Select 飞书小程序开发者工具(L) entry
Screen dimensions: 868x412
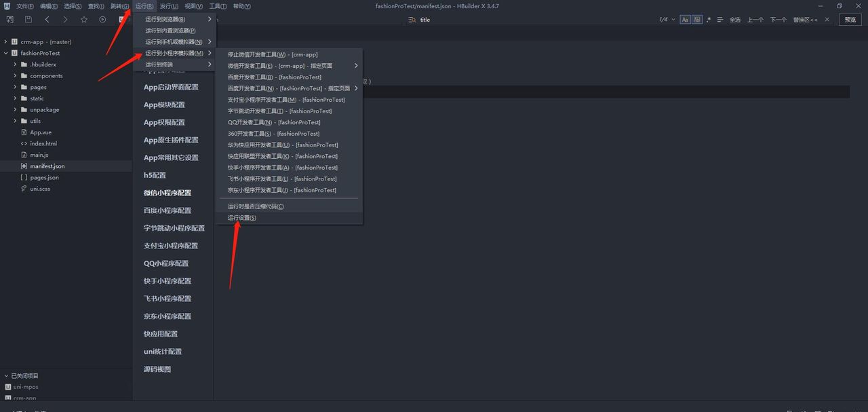[x=289, y=179]
